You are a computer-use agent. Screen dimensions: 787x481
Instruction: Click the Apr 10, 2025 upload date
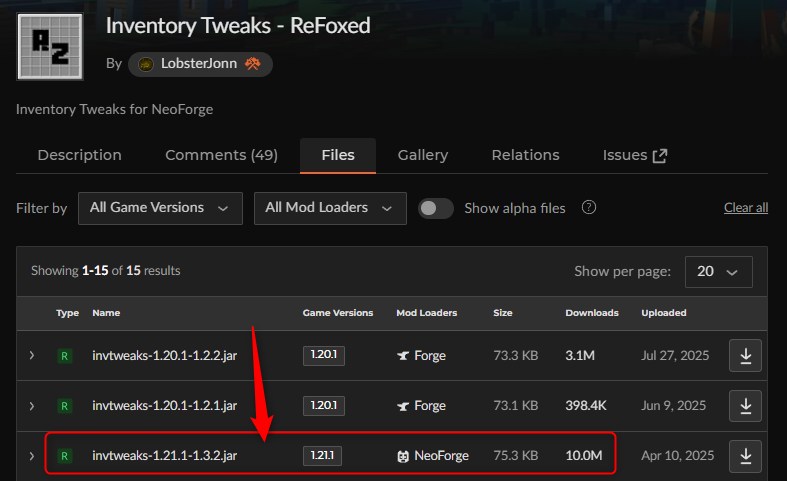coord(677,455)
